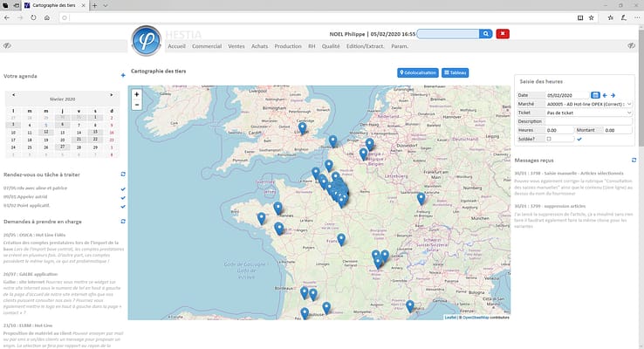
Task: Open the Marché dropdown
Action: [587, 104]
